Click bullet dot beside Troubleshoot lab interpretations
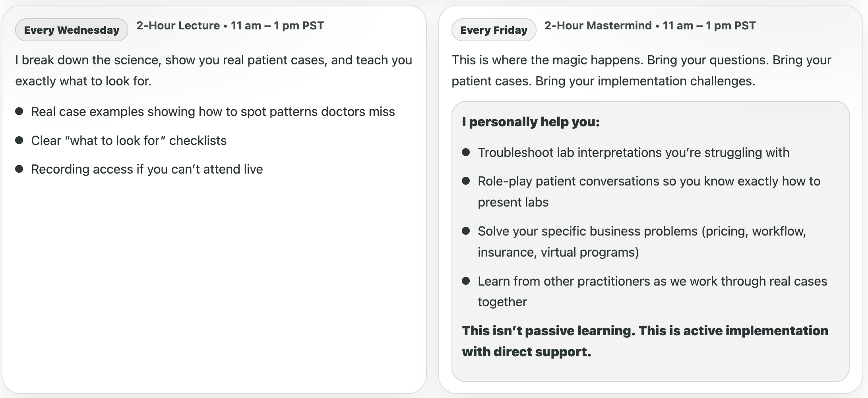Image resolution: width=868 pixels, height=398 pixels. [x=466, y=152]
